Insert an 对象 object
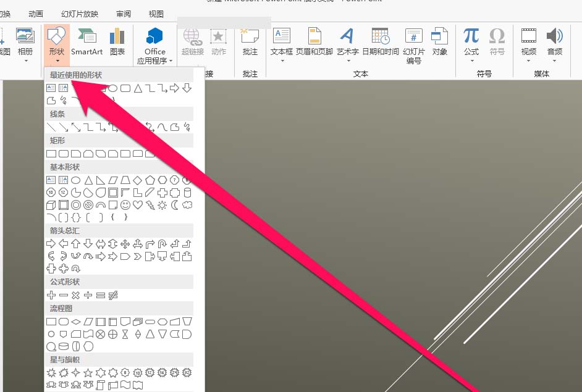 point(439,41)
